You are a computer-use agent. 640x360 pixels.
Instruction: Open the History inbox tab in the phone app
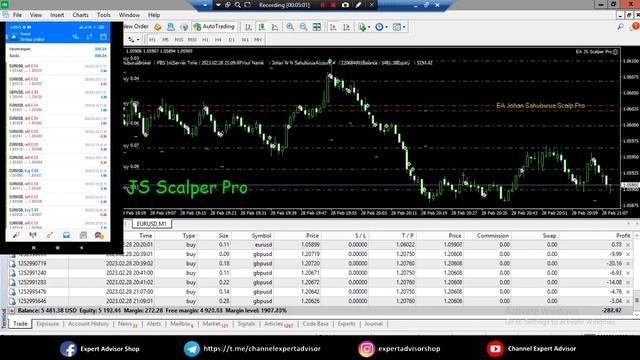tap(66, 235)
